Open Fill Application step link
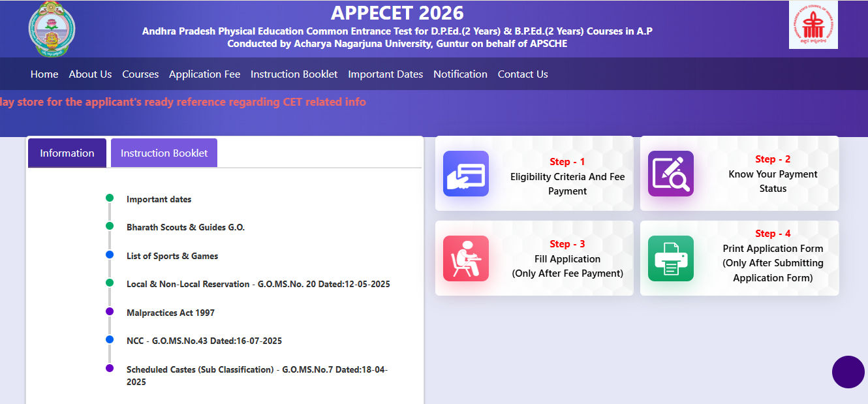This screenshot has width=868, height=404. pos(567,266)
